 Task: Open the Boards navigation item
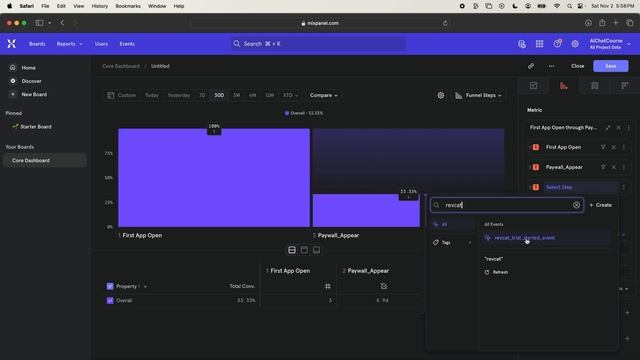point(37,44)
